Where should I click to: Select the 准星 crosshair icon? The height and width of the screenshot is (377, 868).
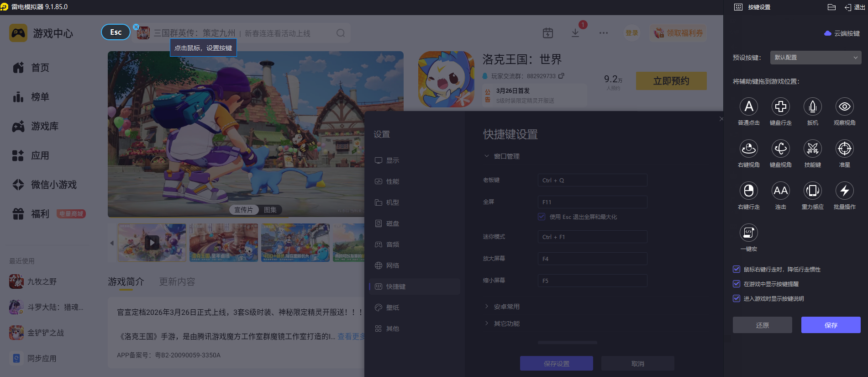845,149
